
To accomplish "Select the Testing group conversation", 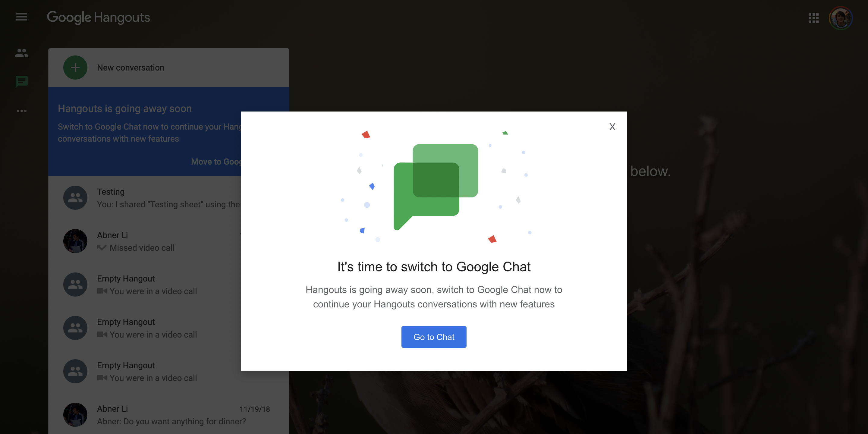I will (168, 198).
